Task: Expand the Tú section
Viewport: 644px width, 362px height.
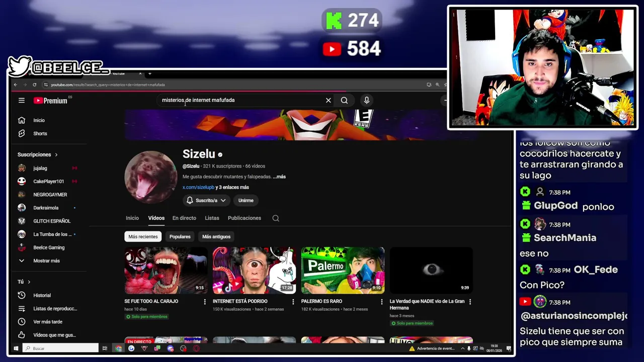Action: point(24,282)
